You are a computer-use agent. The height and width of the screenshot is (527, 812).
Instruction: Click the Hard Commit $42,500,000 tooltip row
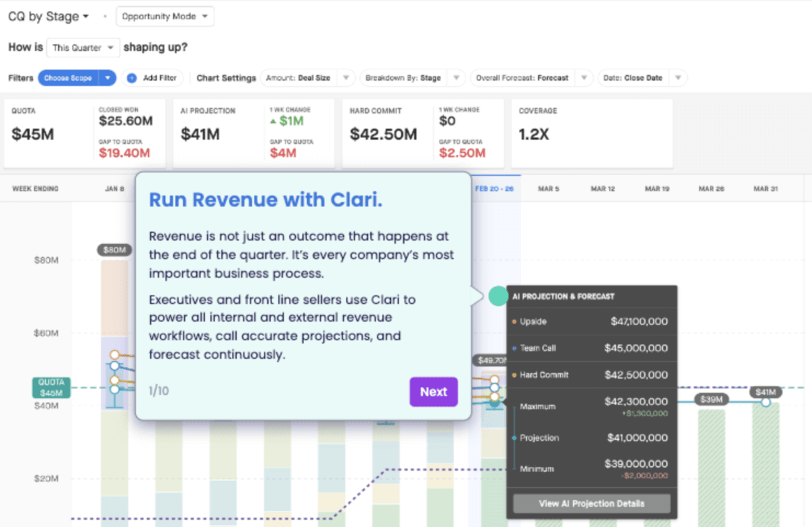(591, 374)
